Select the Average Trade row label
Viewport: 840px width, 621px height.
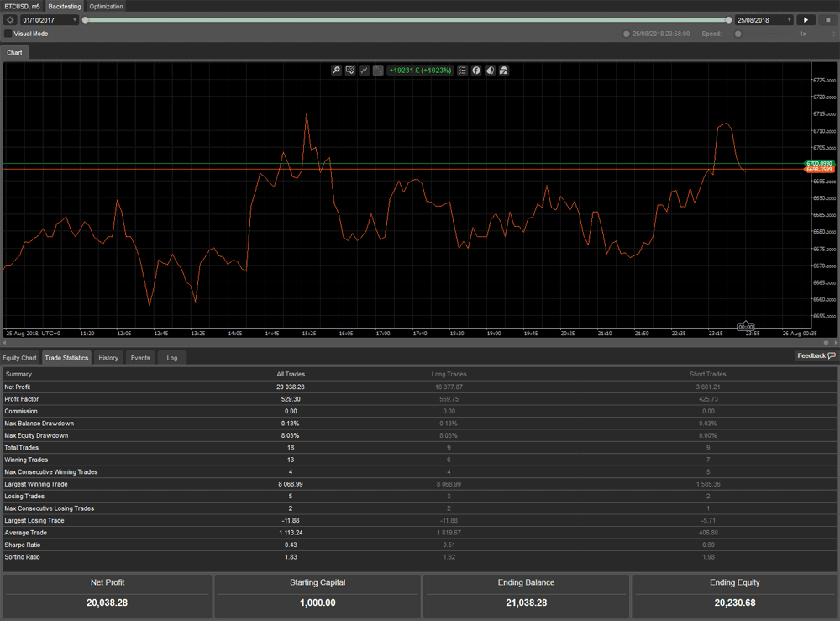pos(26,533)
